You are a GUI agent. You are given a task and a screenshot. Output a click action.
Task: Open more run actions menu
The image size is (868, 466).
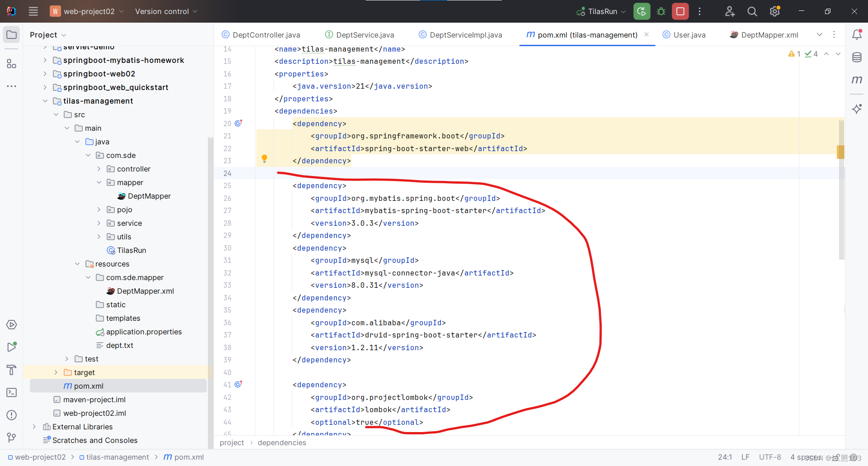pyautogui.click(x=699, y=11)
